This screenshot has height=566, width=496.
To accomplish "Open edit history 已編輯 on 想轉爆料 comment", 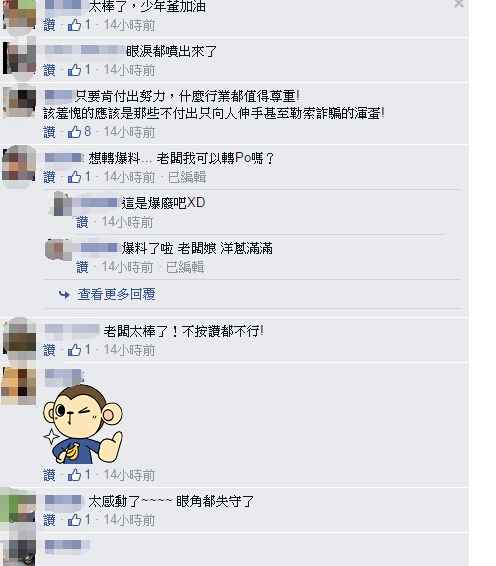I will point(187,177).
